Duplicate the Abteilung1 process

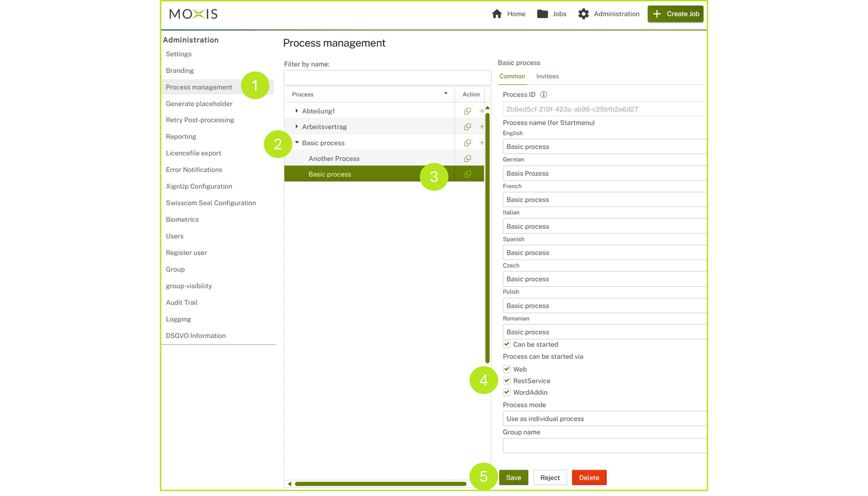[x=467, y=111]
